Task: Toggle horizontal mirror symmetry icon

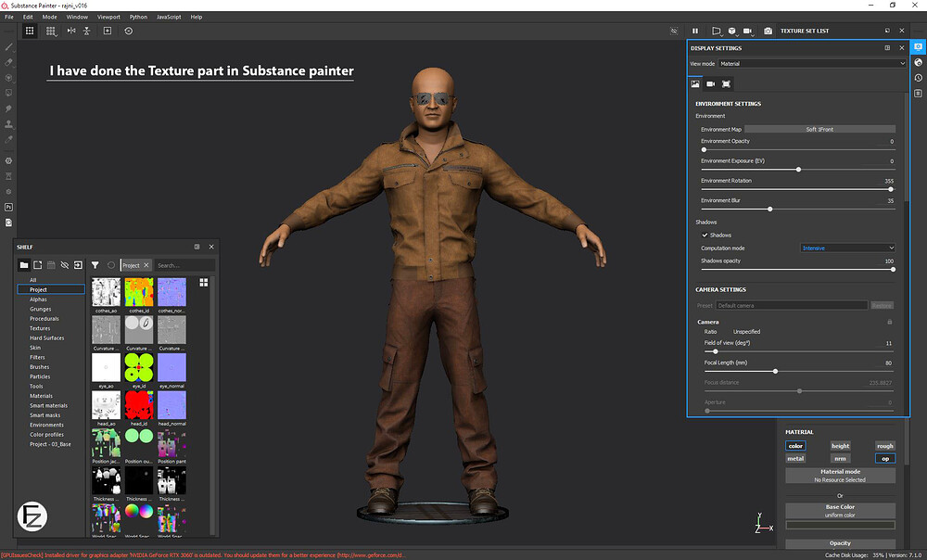Action: 71,31
